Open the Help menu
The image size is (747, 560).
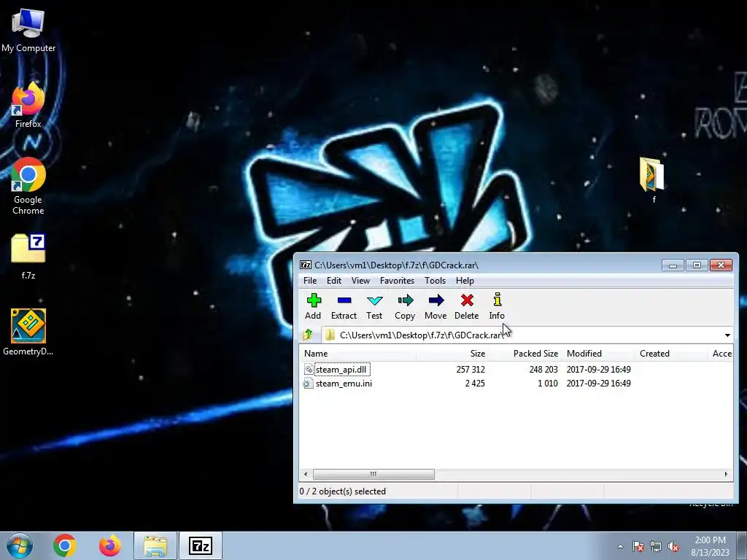[x=465, y=281]
